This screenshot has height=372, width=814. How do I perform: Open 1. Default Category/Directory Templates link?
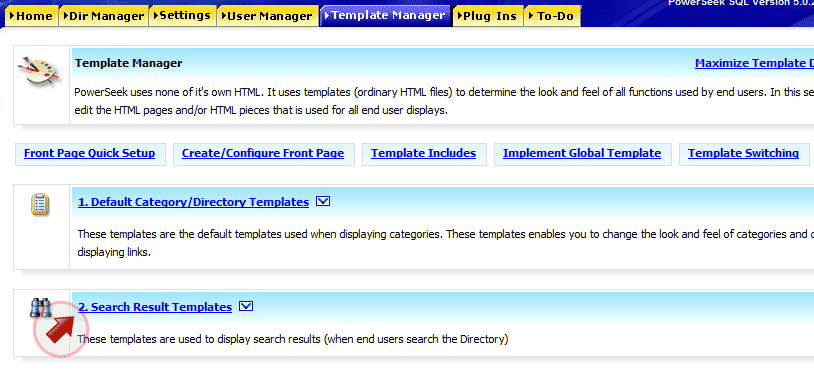(194, 202)
